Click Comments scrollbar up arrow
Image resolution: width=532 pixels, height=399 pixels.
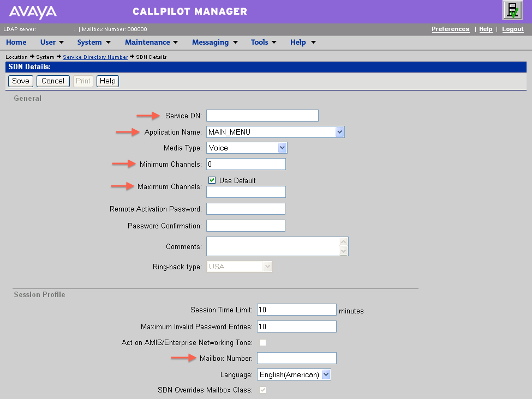coord(343,241)
